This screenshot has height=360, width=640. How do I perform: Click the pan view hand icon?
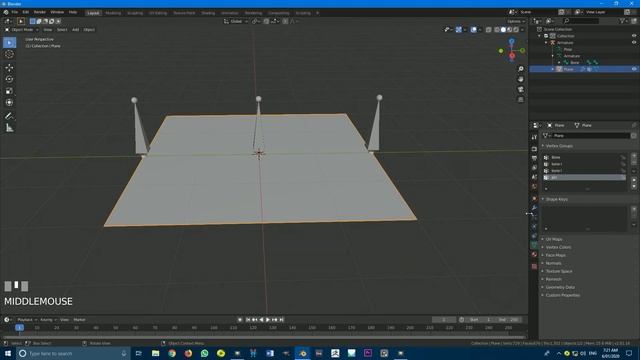[x=521, y=79]
